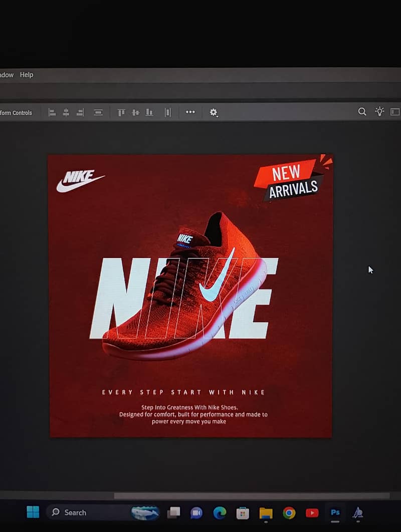Click the last taskbar app icon after Photoshop
This screenshot has height=532, width=401.
click(x=358, y=512)
